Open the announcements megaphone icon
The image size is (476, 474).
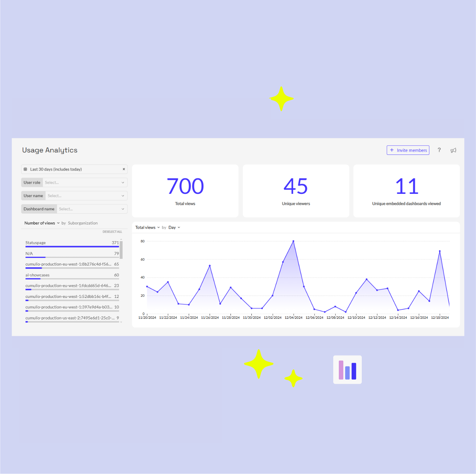(x=453, y=150)
